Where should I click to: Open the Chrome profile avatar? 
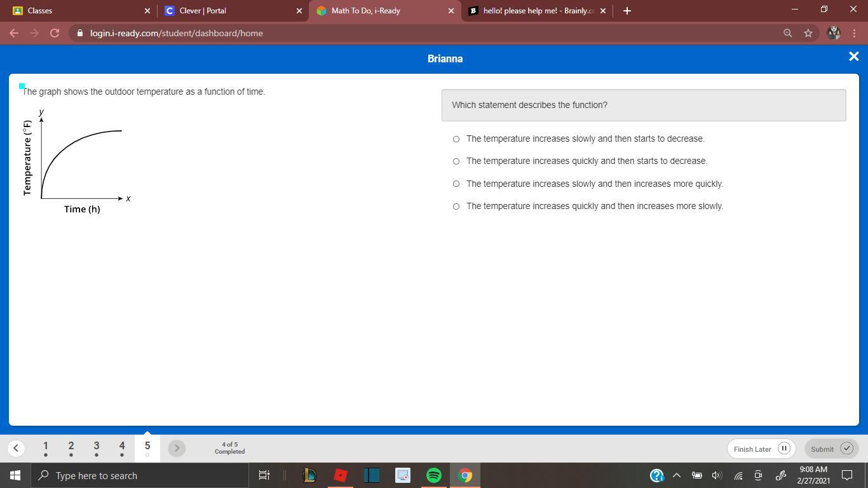[834, 33]
